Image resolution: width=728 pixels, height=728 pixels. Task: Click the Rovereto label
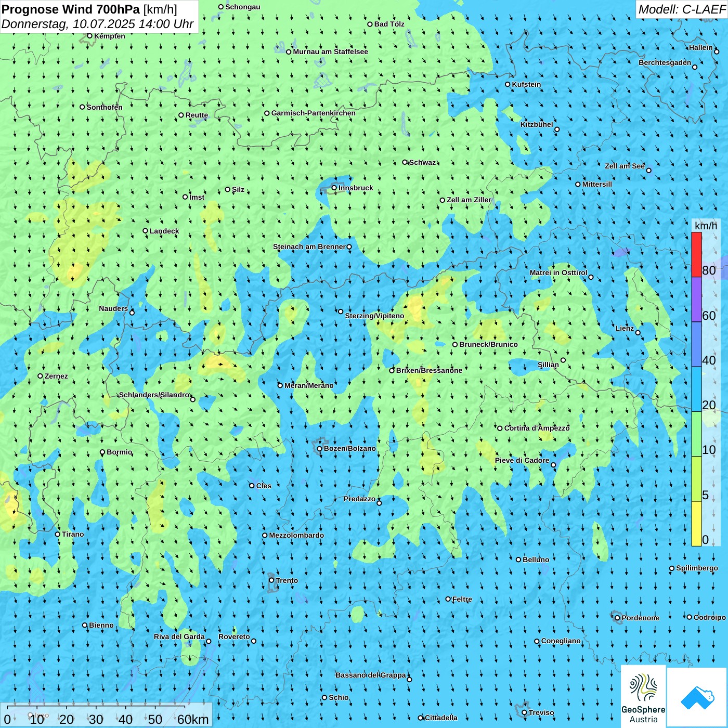pyautogui.click(x=234, y=636)
